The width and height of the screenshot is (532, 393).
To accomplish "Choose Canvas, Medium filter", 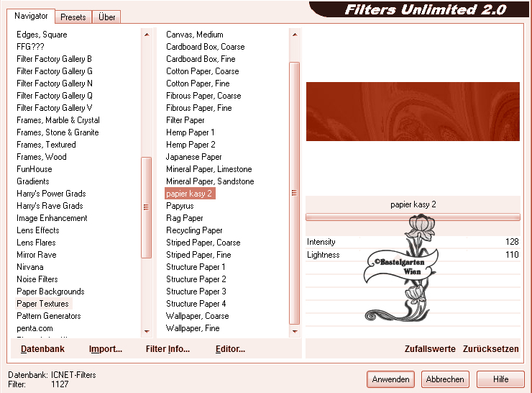I will [x=195, y=35].
